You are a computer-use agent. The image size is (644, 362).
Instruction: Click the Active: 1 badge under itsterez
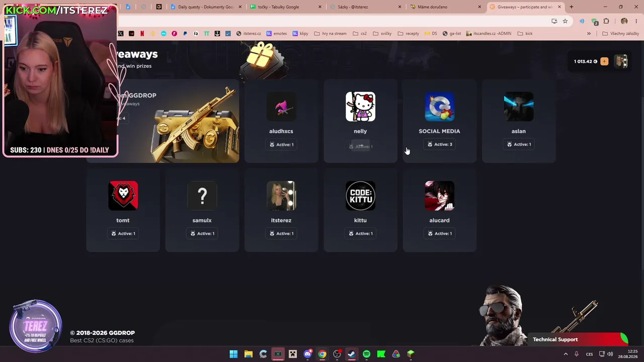[x=281, y=233]
